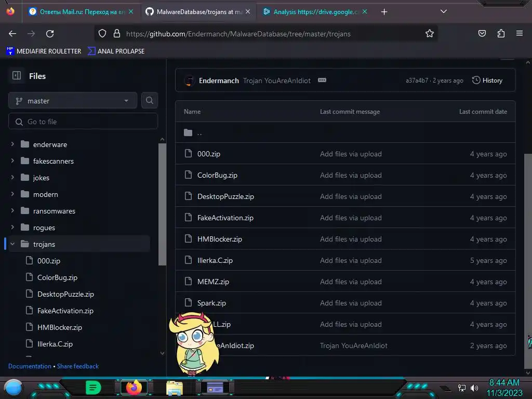Viewport: 532px width, 399px height.
Task: Open a new tab with plus
Action: (384, 12)
